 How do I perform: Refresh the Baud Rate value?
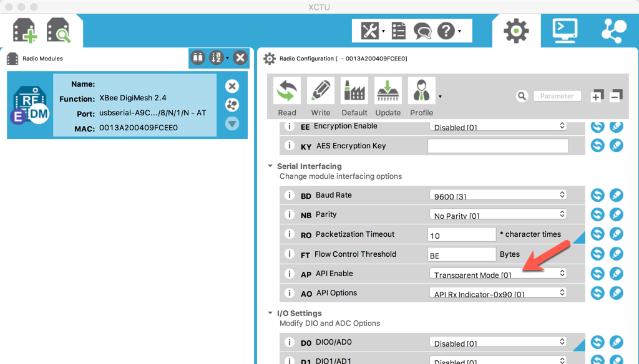597,195
